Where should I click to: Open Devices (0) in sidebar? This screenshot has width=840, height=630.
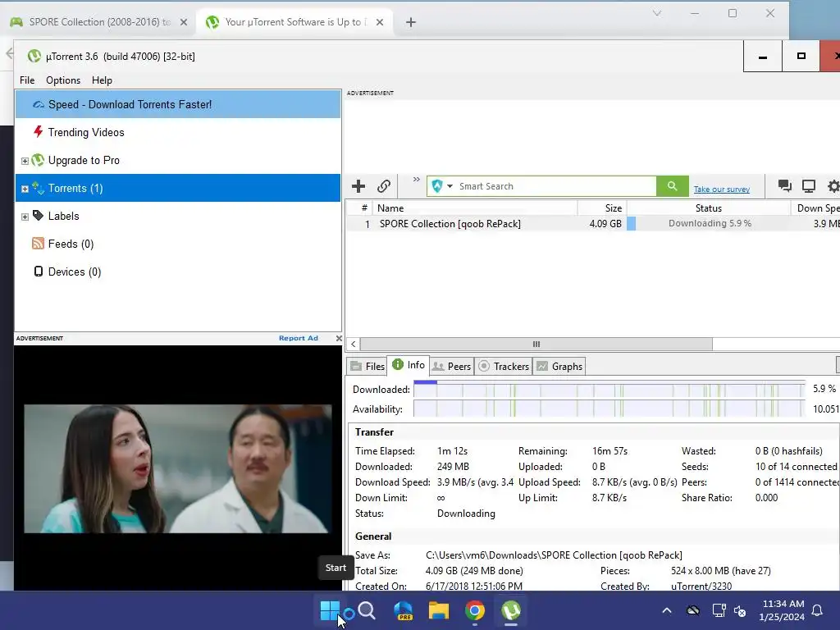178,272
